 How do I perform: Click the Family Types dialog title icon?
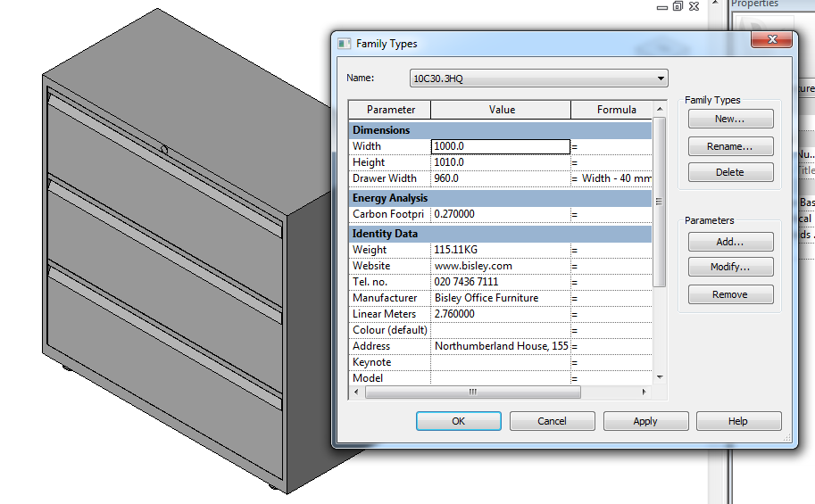click(344, 44)
